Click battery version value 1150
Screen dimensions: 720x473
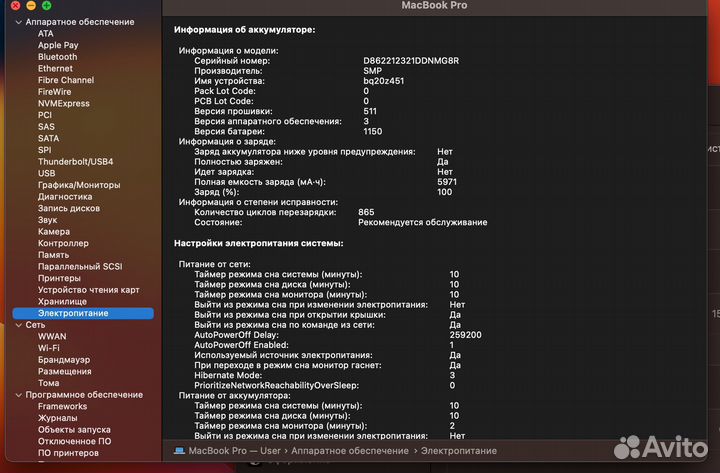point(372,131)
